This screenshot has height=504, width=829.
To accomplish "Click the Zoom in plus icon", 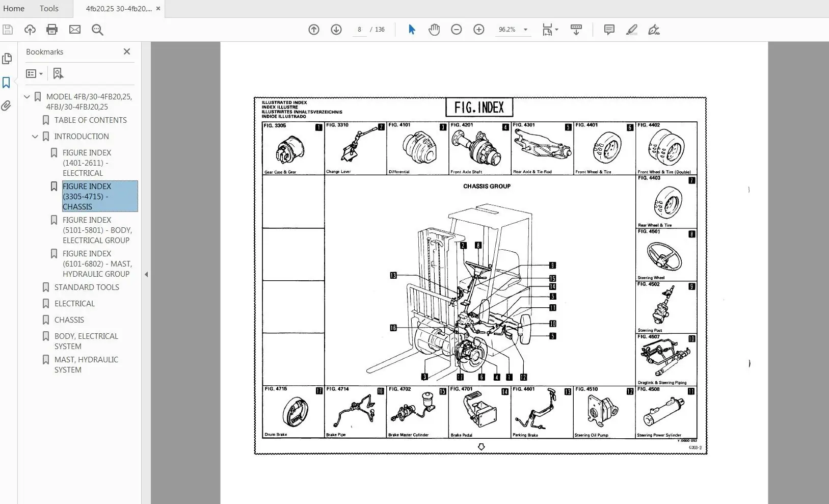I will (x=479, y=30).
